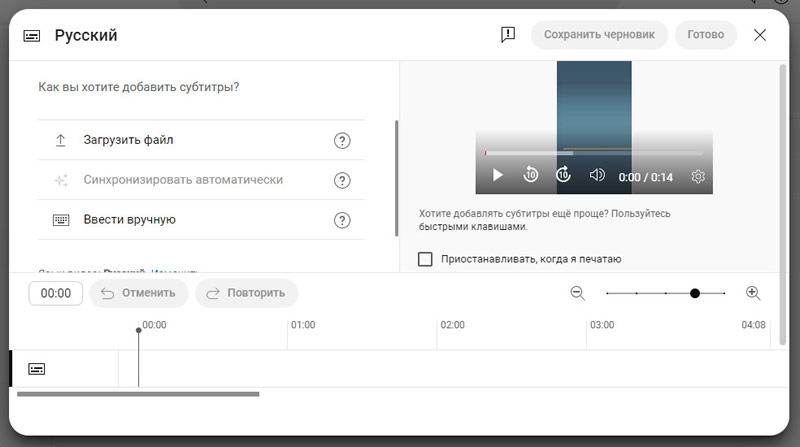Click the upload arrow icon
This screenshot has width=800, height=447.
(61, 140)
